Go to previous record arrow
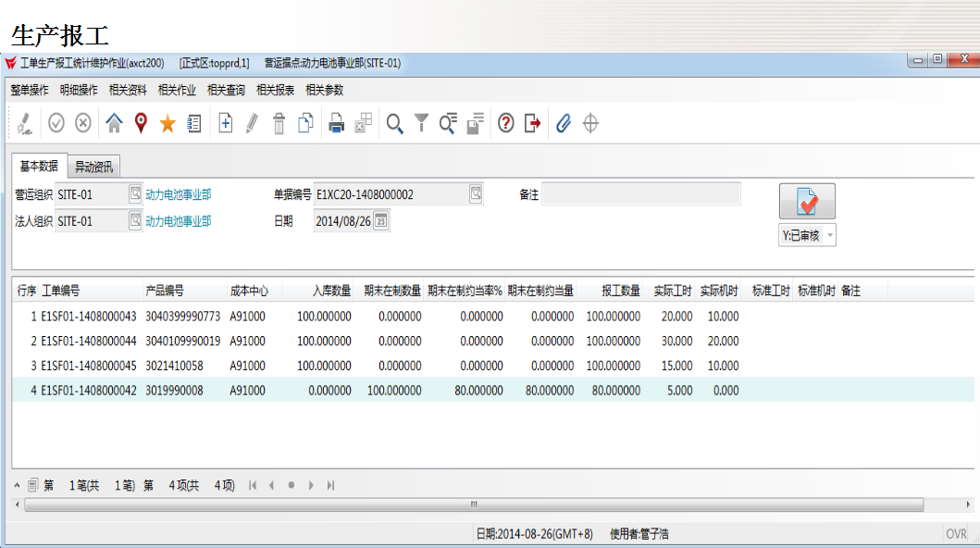 [271, 485]
